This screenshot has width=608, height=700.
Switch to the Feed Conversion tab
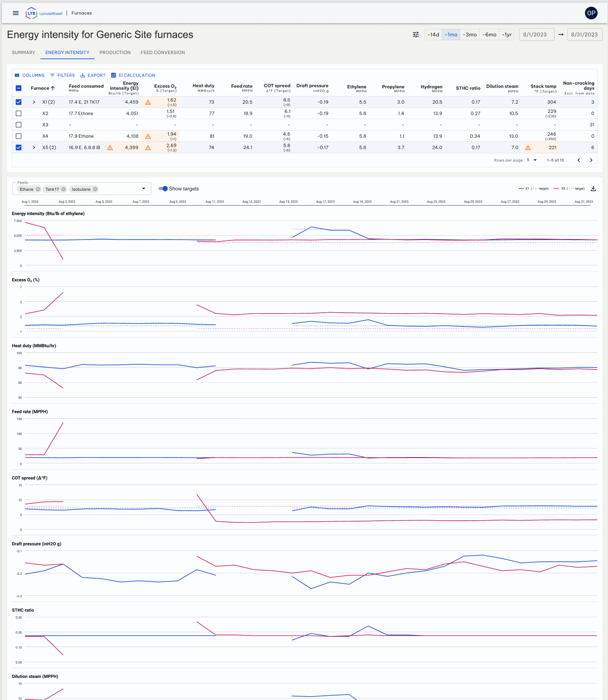pos(163,53)
